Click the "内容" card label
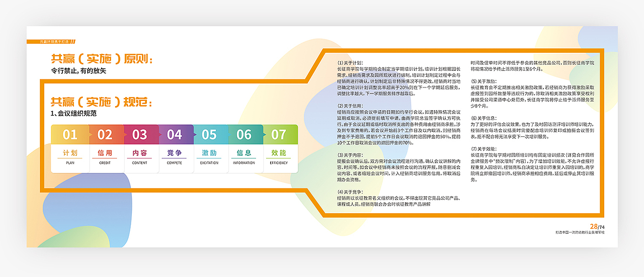The height and width of the screenshot is (277, 644). (139, 153)
